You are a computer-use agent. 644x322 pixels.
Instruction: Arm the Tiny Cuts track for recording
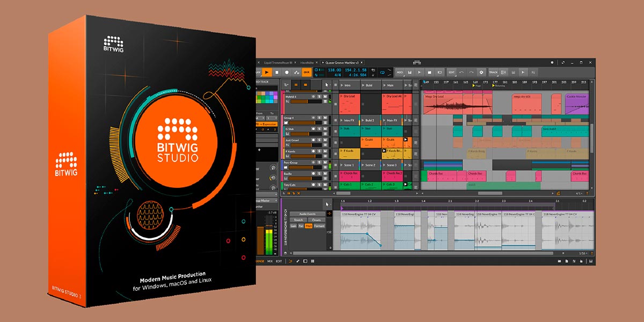tap(313, 184)
